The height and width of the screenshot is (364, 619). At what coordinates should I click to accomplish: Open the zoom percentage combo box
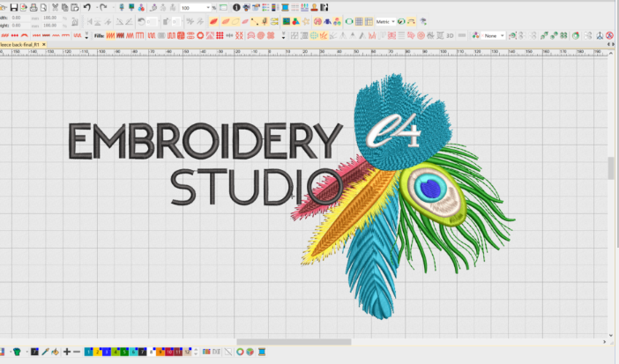(196, 8)
